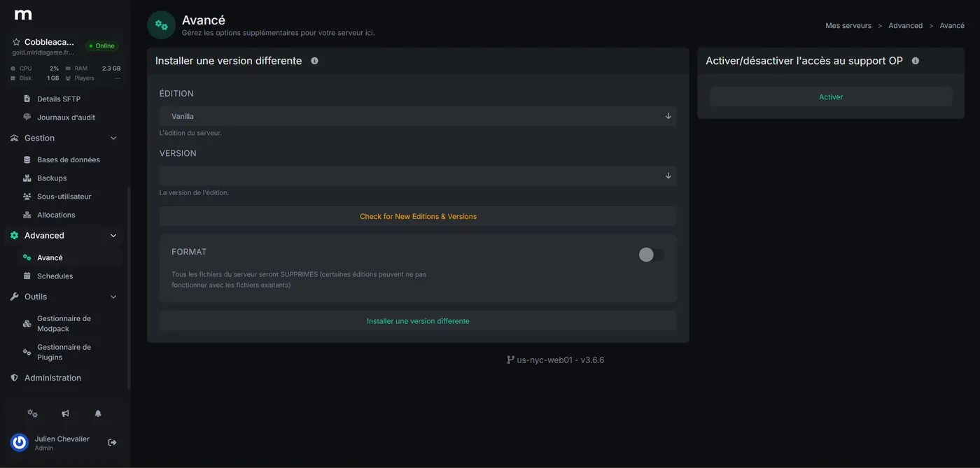This screenshot has height=468, width=980.
Task: Collapse the Outils section chevron
Action: pyautogui.click(x=113, y=297)
